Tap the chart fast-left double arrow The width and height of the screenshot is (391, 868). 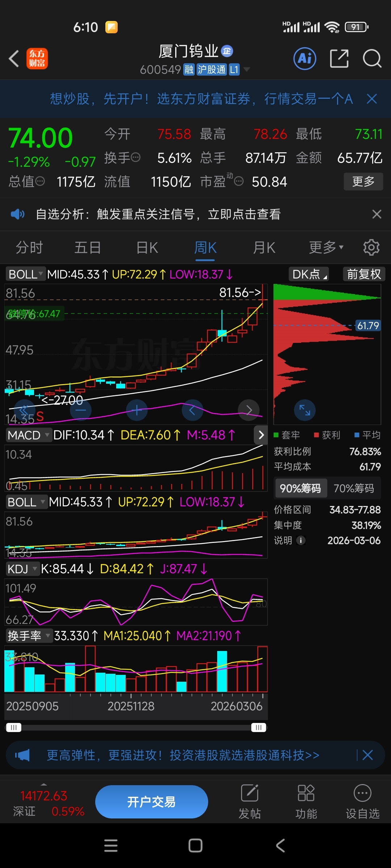pyautogui.click(x=24, y=410)
